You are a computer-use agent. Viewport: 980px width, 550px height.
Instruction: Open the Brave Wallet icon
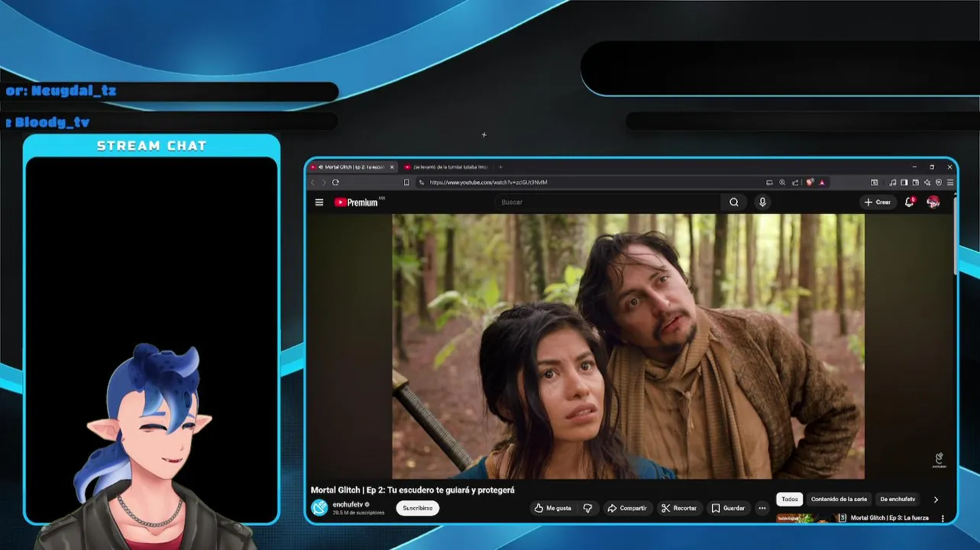point(916,183)
